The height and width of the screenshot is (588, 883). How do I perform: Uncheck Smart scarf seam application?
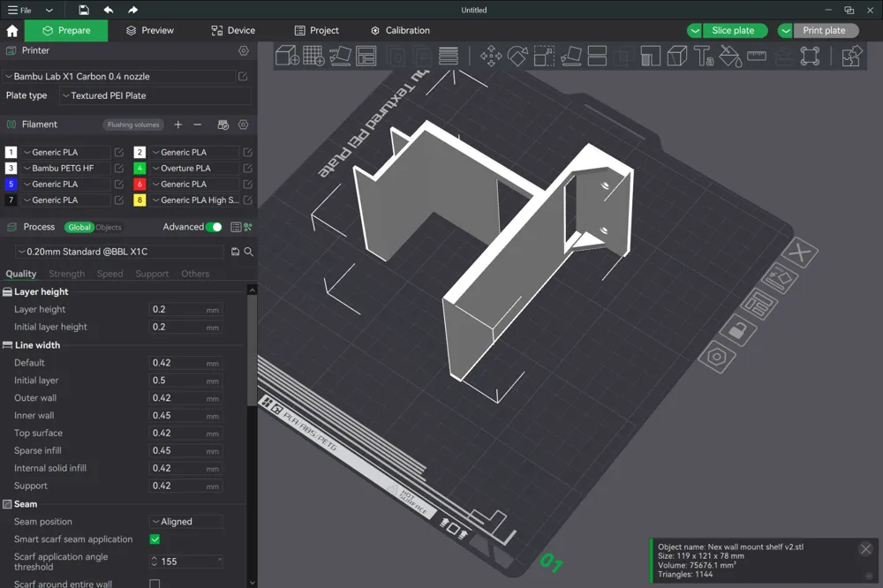click(x=155, y=539)
